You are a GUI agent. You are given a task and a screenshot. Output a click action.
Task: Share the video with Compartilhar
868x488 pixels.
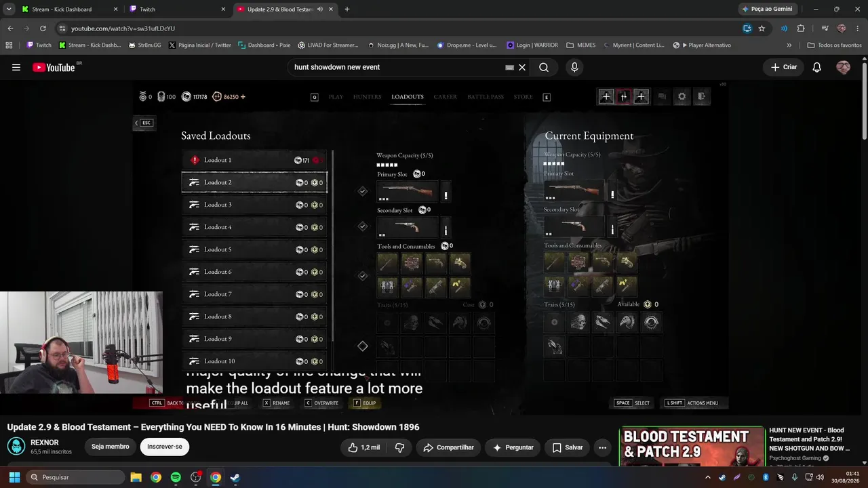448,447
